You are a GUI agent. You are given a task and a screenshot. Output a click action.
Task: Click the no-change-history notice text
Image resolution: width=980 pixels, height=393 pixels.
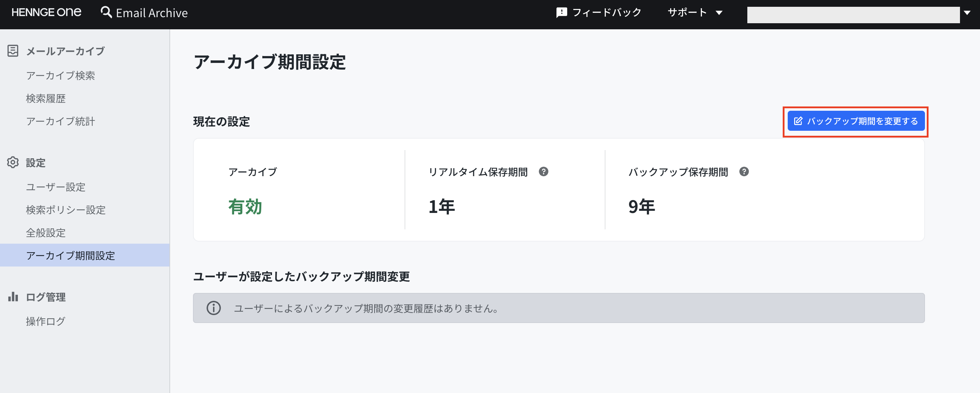pos(366,308)
